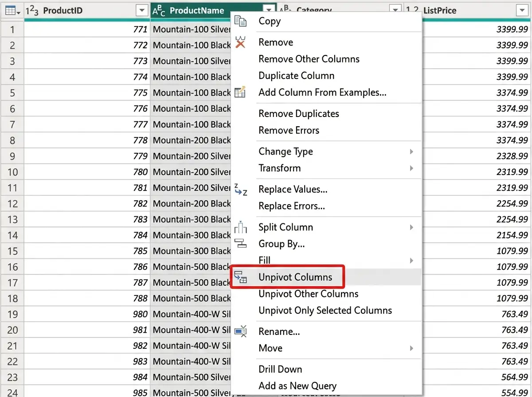Expand the Split Column submenu arrow

pos(411,227)
